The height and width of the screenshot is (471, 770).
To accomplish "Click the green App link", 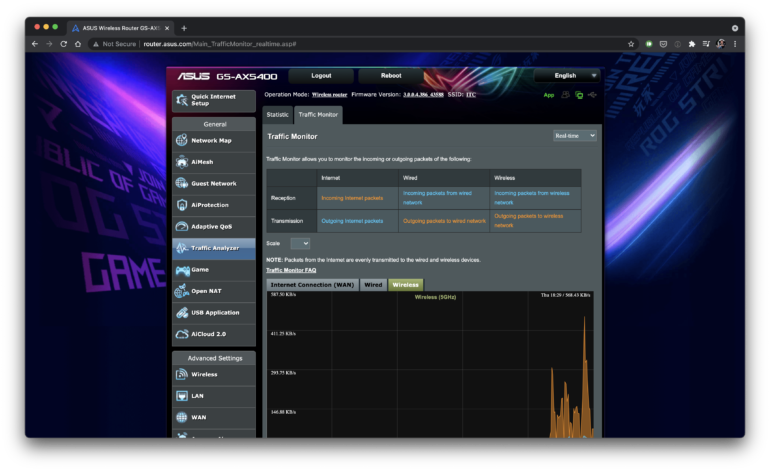I will 549,95.
